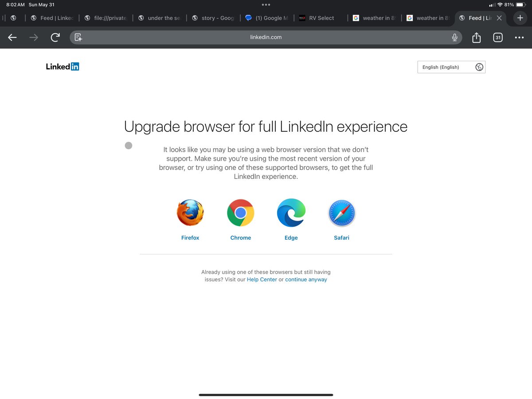This screenshot has height=399, width=532.
Task: Tap the reader mode icon in address bar
Action: click(x=78, y=38)
